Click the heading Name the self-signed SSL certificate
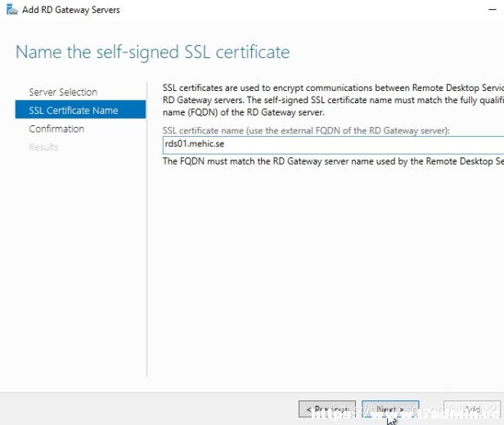 [153, 52]
